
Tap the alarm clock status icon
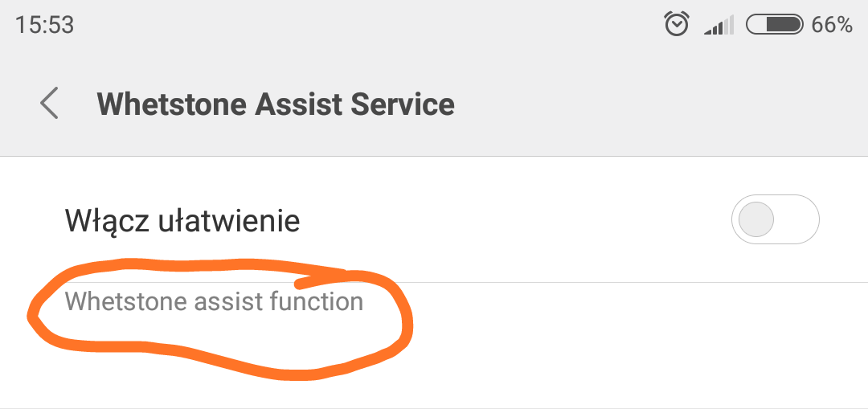(677, 25)
